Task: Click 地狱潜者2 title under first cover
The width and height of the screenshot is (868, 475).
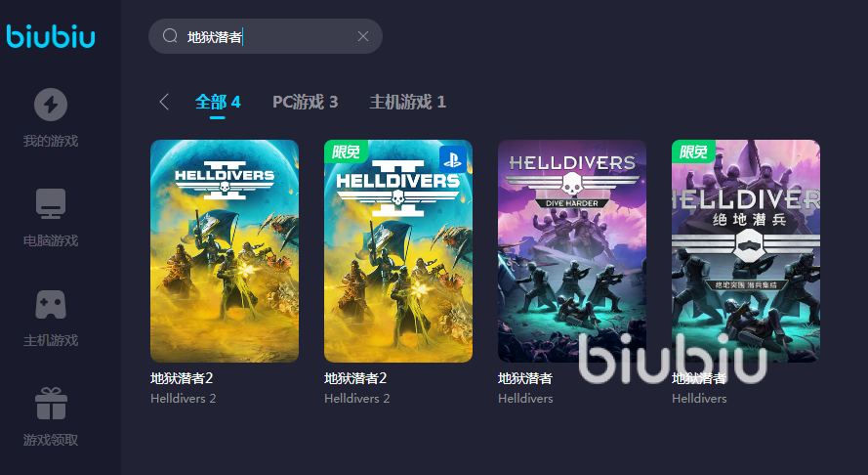Action: (182, 378)
